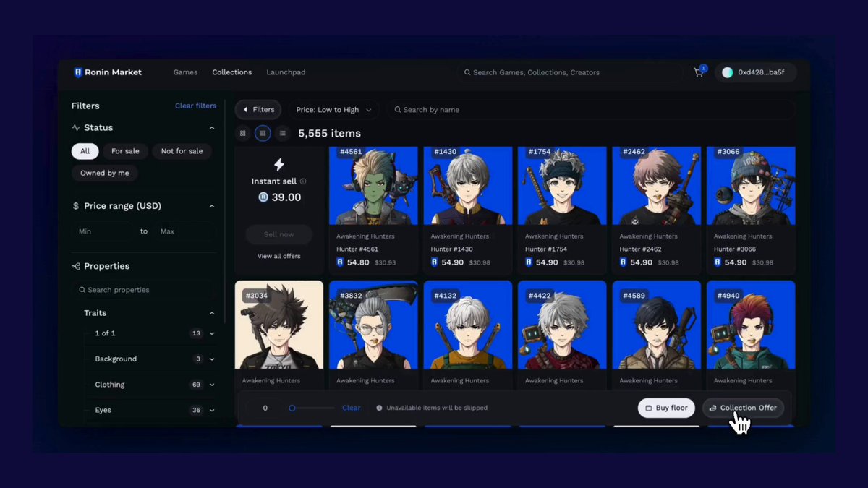Click the Search by name field
The height and width of the screenshot is (488, 868).
(x=591, y=110)
